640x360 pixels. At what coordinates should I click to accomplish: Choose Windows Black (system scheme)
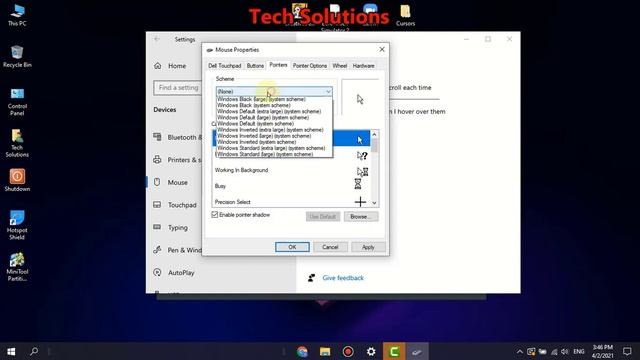click(x=274, y=105)
